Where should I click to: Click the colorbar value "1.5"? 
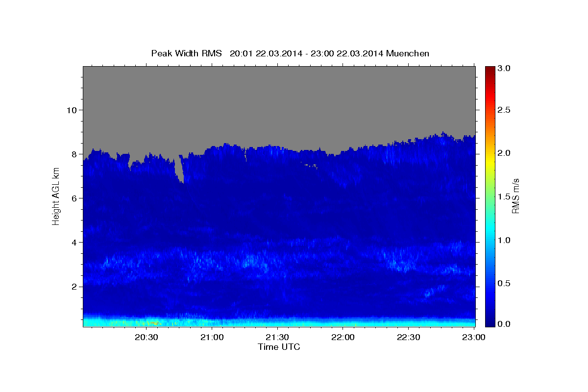(x=504, y=196)
